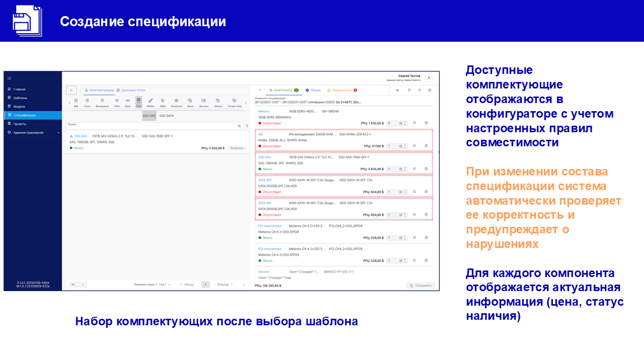Jump to the first page arrow
This screenshot has height=362, width=644.
(169, 285)
